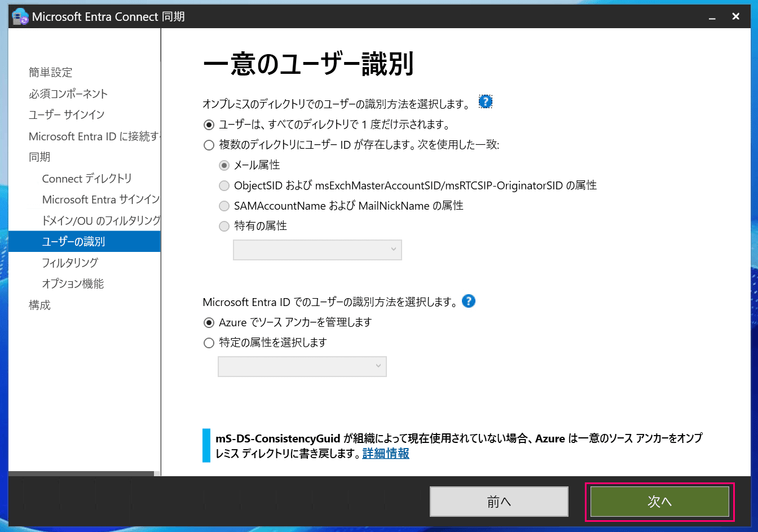
Task: Click the mS-DS-ConsistencyGuid notice text
Action: (459, 445)
